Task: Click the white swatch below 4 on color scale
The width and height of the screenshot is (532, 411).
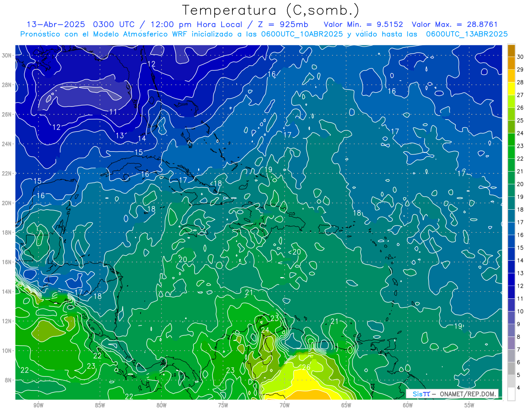Action: (x=511, y=394)
